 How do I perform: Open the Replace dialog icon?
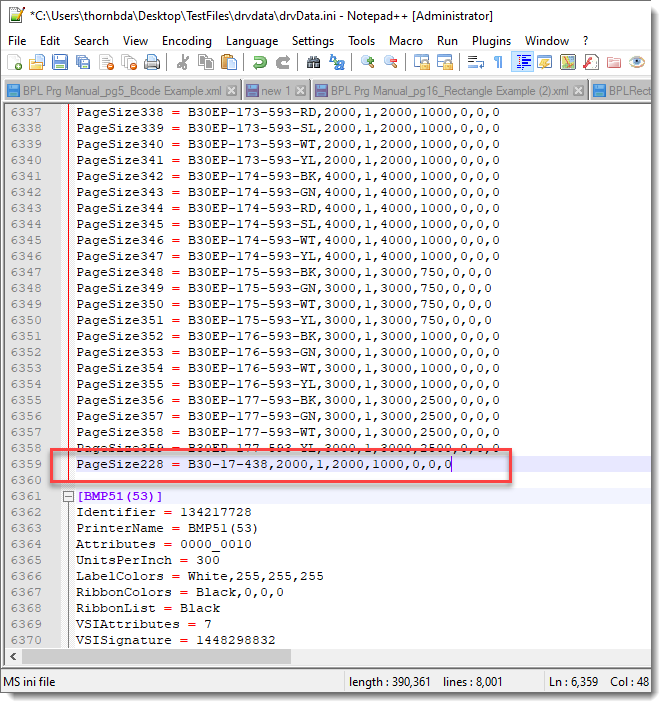pos(337,62)
